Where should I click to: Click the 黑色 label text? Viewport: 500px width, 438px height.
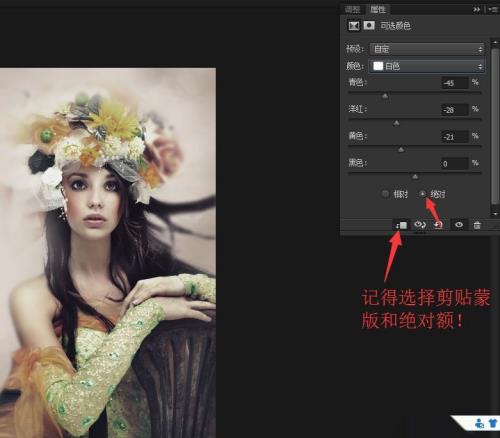357,163
